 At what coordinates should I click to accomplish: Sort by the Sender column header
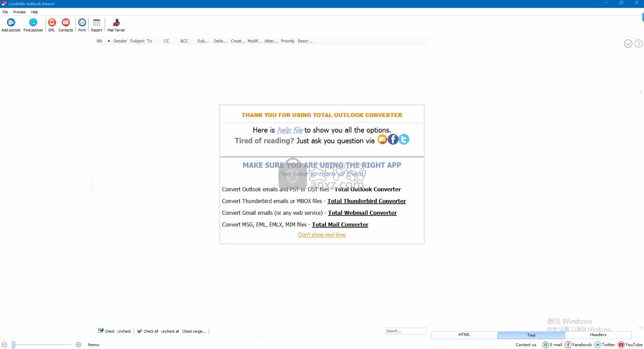point(120,41)
